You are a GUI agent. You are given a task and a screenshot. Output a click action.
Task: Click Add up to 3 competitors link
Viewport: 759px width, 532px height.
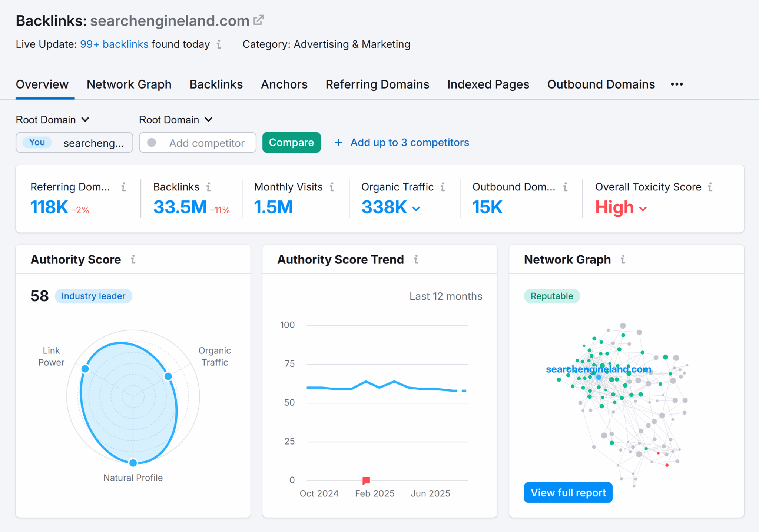[410, 142]
